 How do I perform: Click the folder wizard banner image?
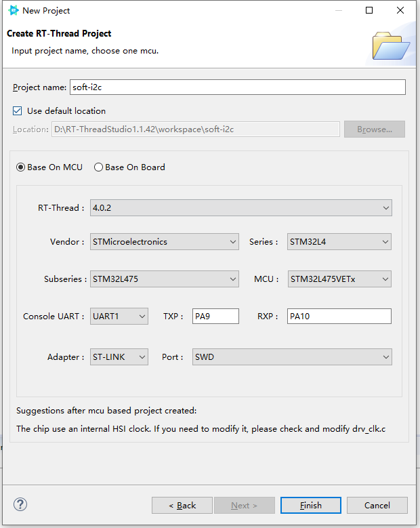[x=391, y=46]
